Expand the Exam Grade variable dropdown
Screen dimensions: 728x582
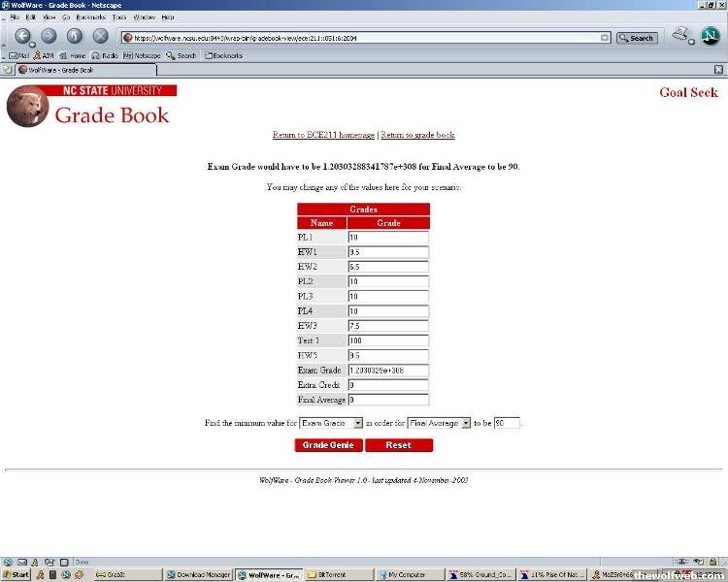pyautogui.click(x=357, y=423)
